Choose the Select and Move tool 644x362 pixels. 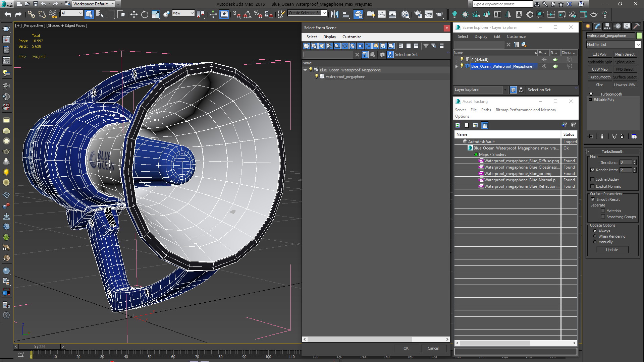click(x=134, y=14)
